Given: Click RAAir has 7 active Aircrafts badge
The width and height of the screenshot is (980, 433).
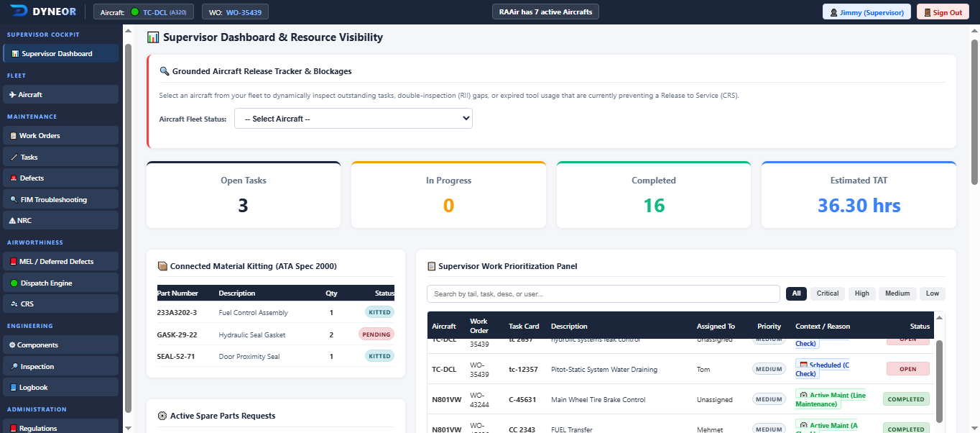Looking at the screenshot, I should pos(545,12).
